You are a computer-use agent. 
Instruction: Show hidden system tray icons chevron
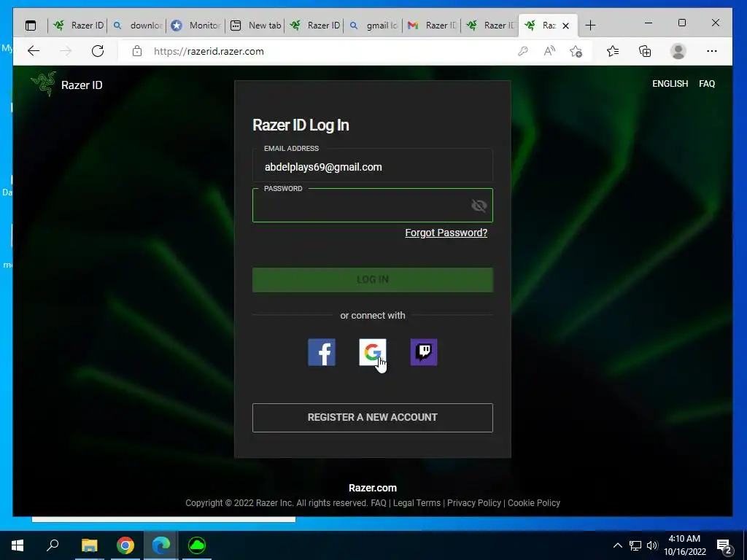point(617,545)
